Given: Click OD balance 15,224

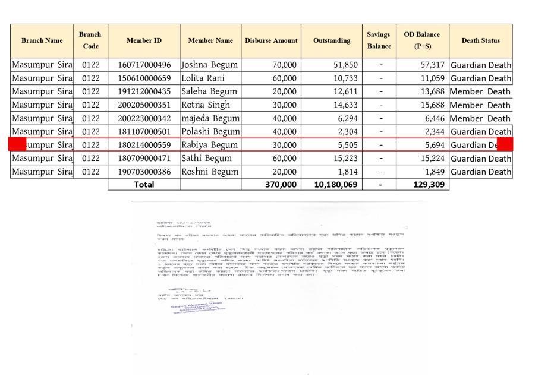Looking at the screenshot, I should (x=433, y=158).
